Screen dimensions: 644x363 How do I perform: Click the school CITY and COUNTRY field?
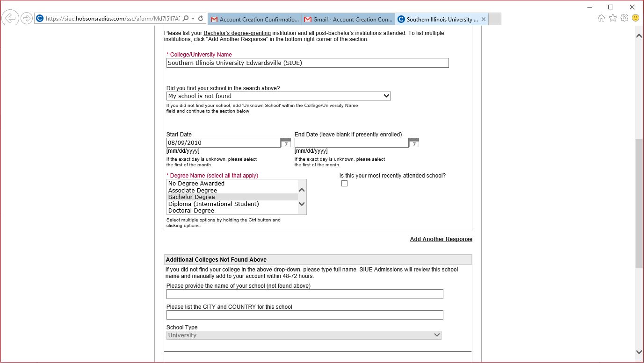click(304, 315)
